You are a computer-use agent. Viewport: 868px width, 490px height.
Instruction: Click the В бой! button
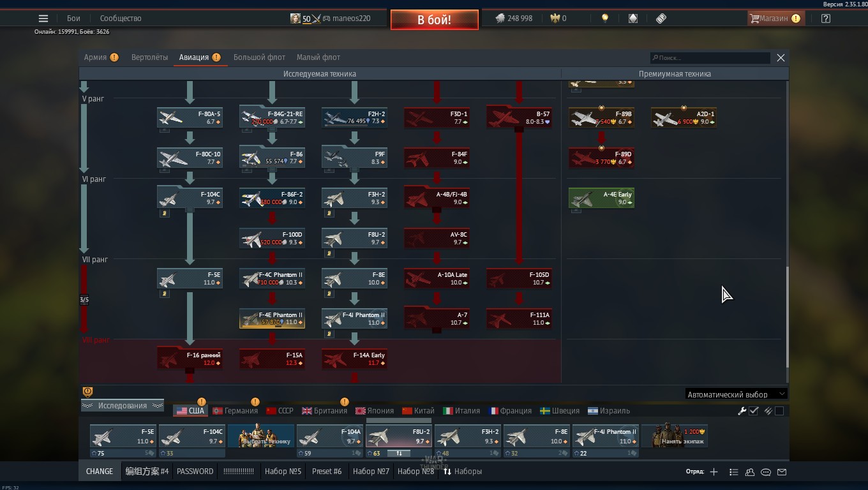pyautogui.click(x=435, y=20)
